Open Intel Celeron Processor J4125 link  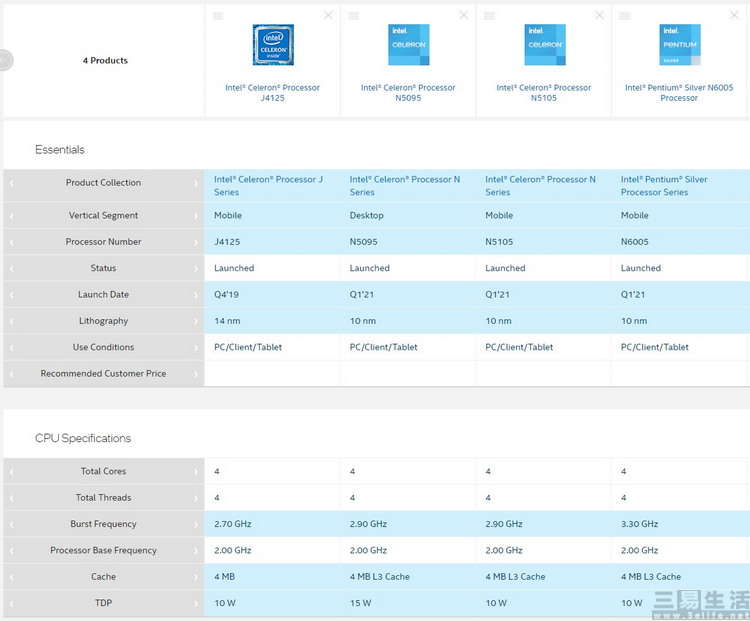click(273, 93)
